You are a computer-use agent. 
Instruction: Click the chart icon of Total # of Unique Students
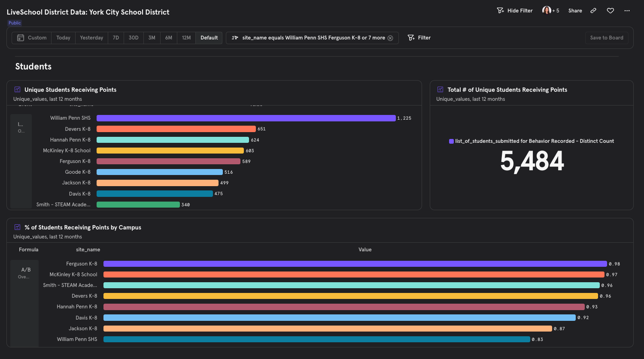tap(440, 90)
